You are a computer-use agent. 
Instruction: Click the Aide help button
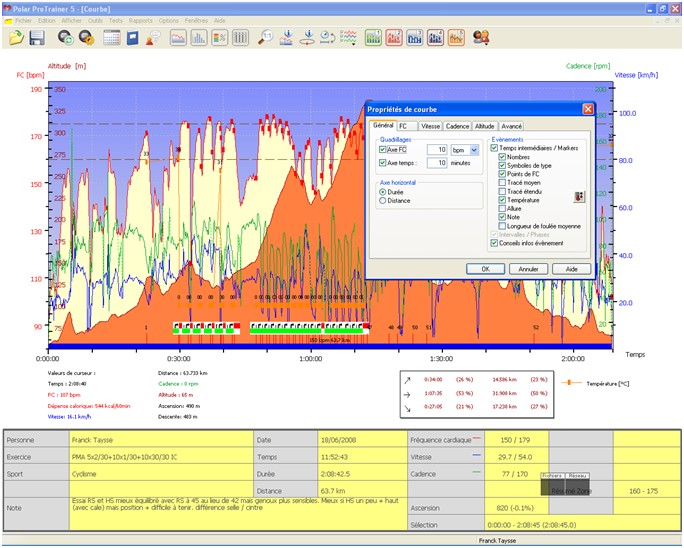click(x=571, y=268)
